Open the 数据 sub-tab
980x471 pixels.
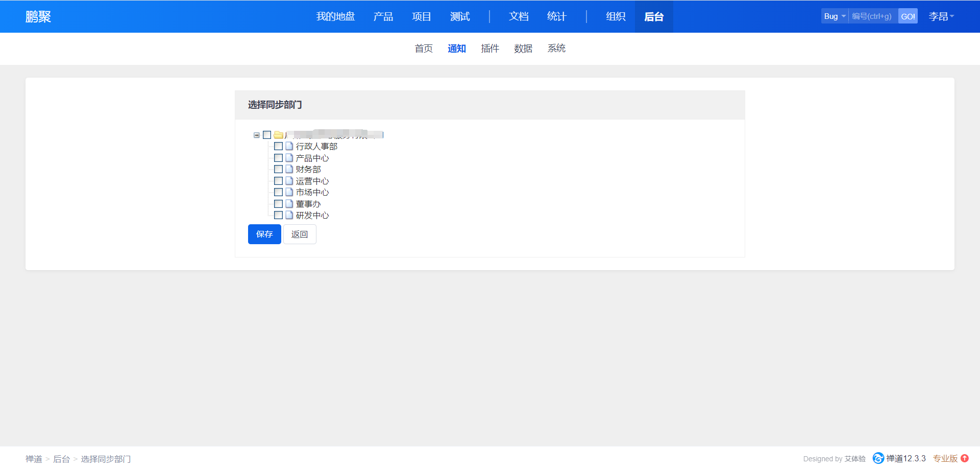click(x=523, y=49)
